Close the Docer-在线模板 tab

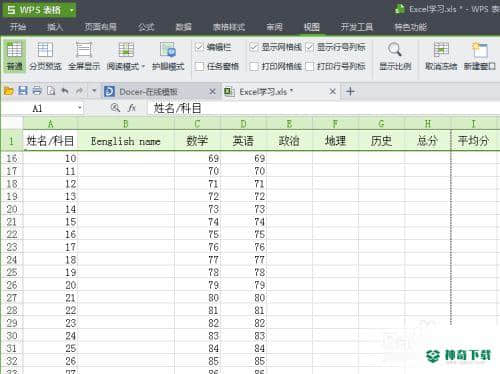(x=212, y=91)
